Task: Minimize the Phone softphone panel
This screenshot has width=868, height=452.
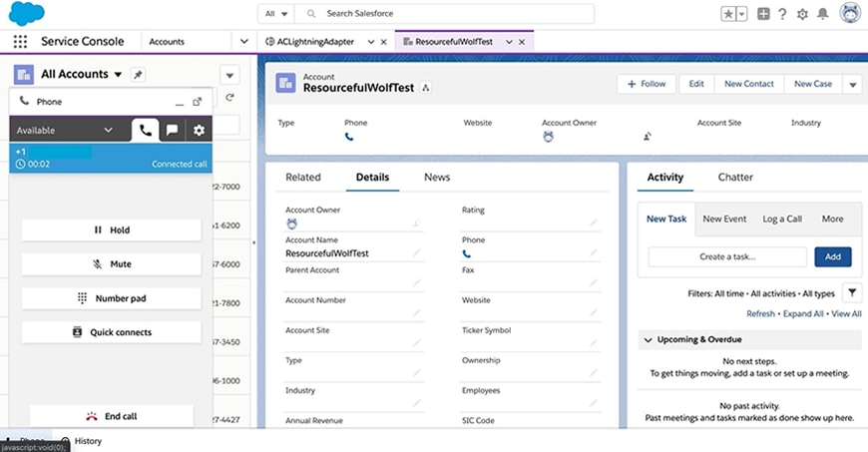Action: (x=180, y=103)
